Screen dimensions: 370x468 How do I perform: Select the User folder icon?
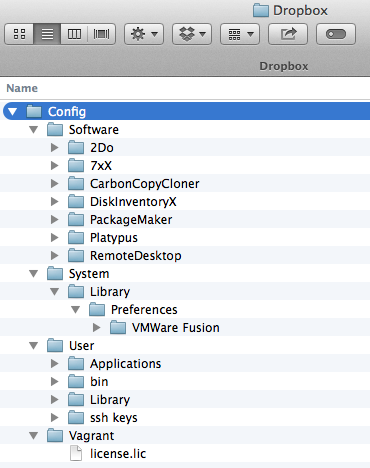click(x=55, y=345)
